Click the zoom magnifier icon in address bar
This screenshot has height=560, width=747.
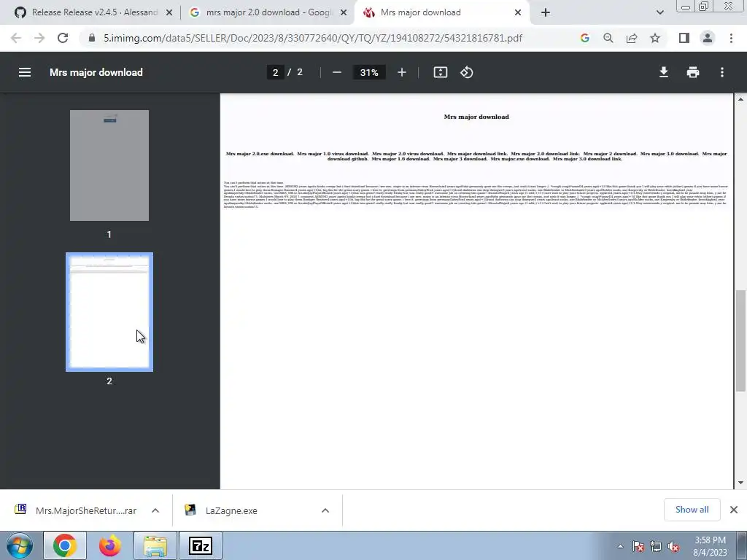point(608,38)
